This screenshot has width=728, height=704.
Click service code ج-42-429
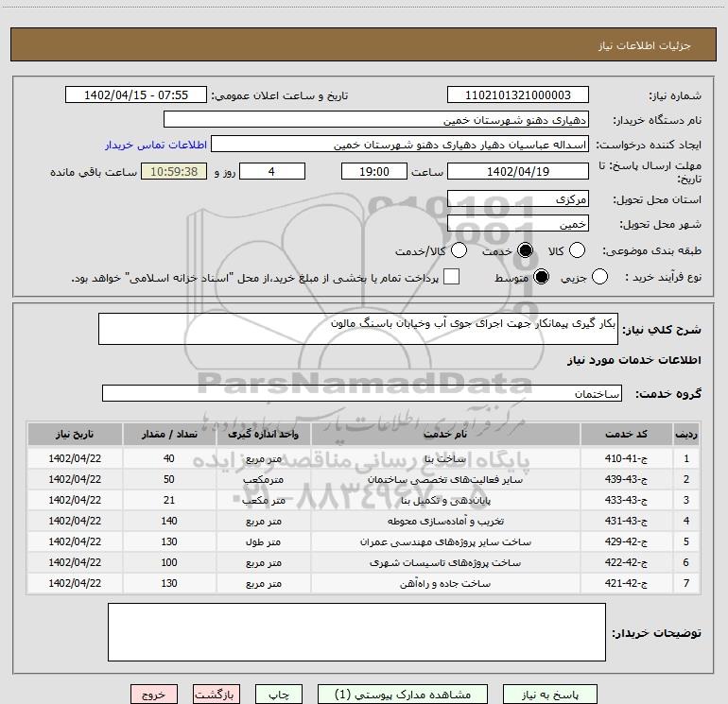click(626, 541)
